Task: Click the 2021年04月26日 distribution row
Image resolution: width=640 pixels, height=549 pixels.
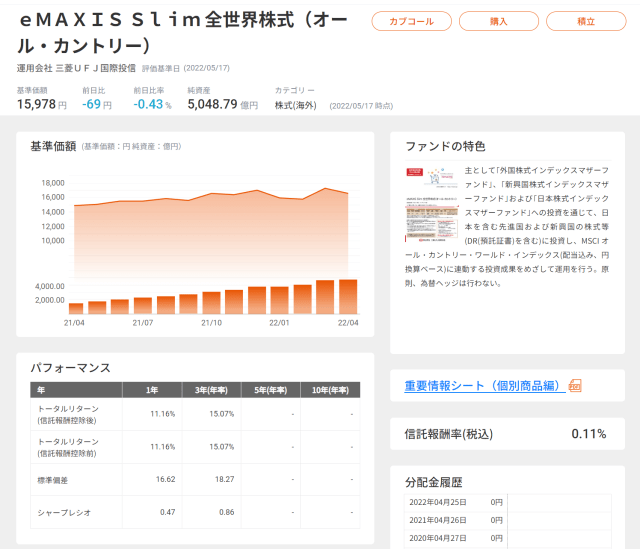Action: pyautogui.click(x=508, y=520)
